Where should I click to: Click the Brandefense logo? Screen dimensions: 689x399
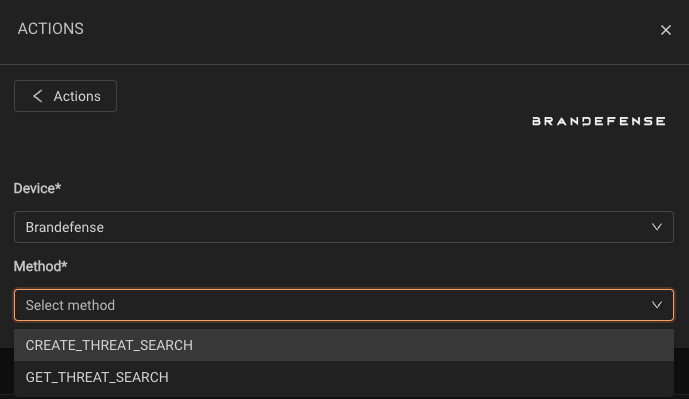pyautogui.click(x=599, y=121)
